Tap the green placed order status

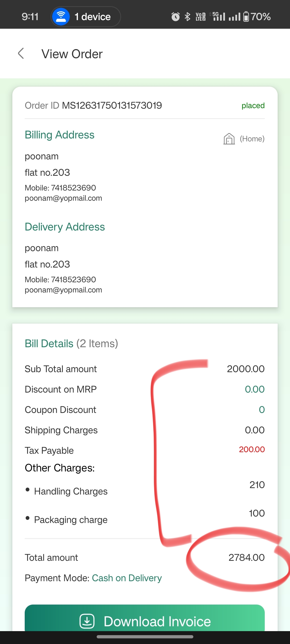[x=253, y=105]
